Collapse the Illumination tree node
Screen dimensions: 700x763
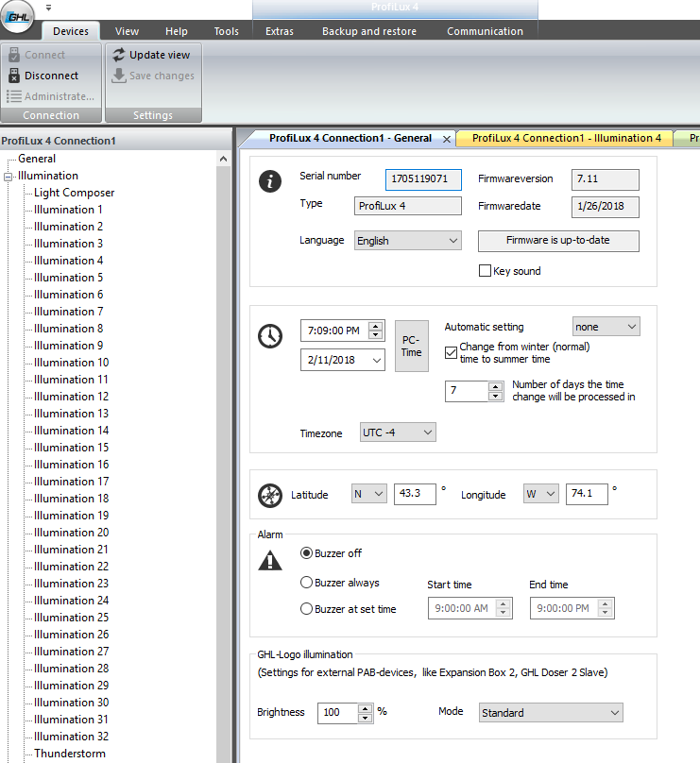[x=9, y=177]
